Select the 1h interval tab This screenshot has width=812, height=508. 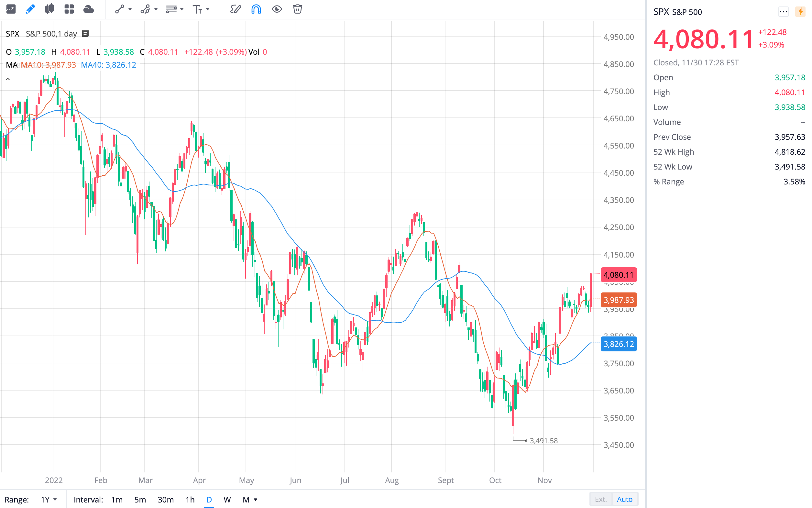tap(190, 500)
